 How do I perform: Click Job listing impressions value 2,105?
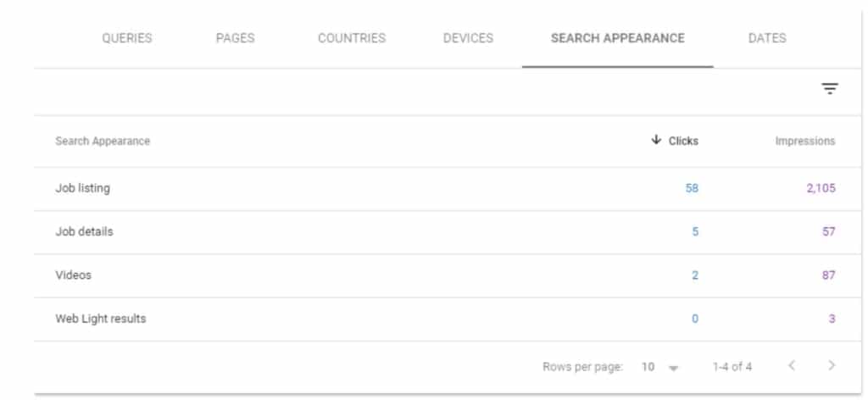click(x=820, y=188)
